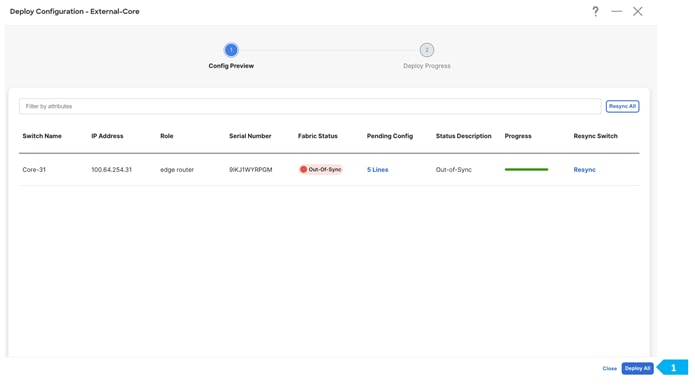Sort by Switch Name column header
Viewport: 695px width, 390px height.
click(x=42, y=136)
